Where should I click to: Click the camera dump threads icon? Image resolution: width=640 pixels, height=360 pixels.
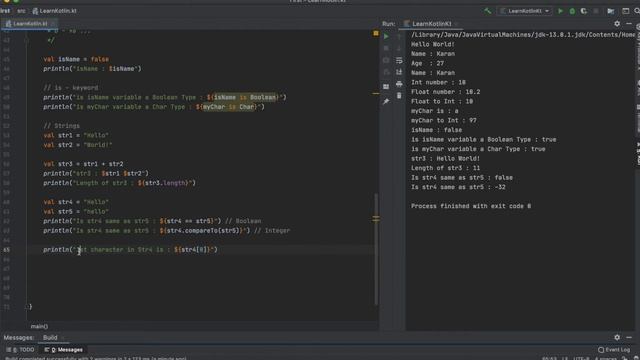[x=386, y=60]
